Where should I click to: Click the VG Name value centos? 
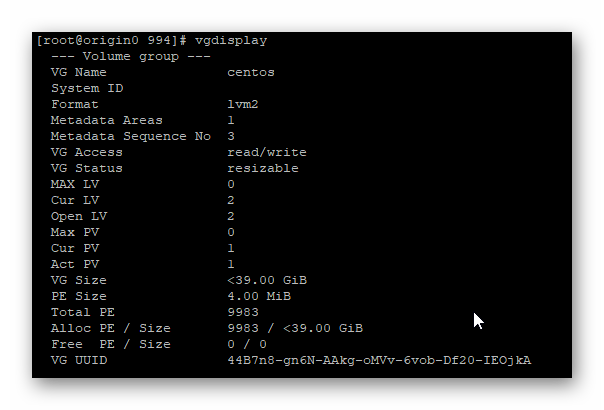(251, 72)
